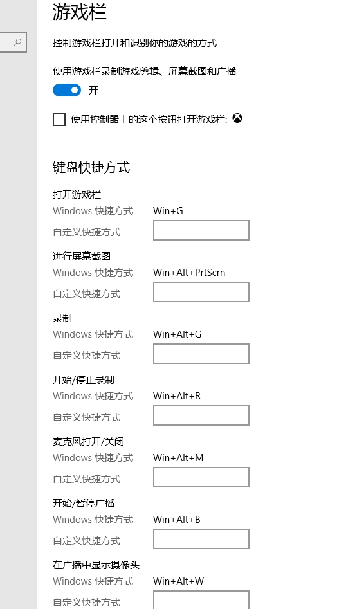Click the search box in the sidebar
364x609 pixels.
tap(14, 42)
